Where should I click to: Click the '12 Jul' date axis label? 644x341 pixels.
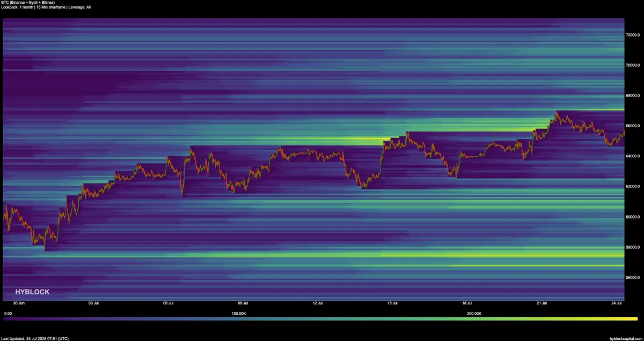click(x=317, y=303)
